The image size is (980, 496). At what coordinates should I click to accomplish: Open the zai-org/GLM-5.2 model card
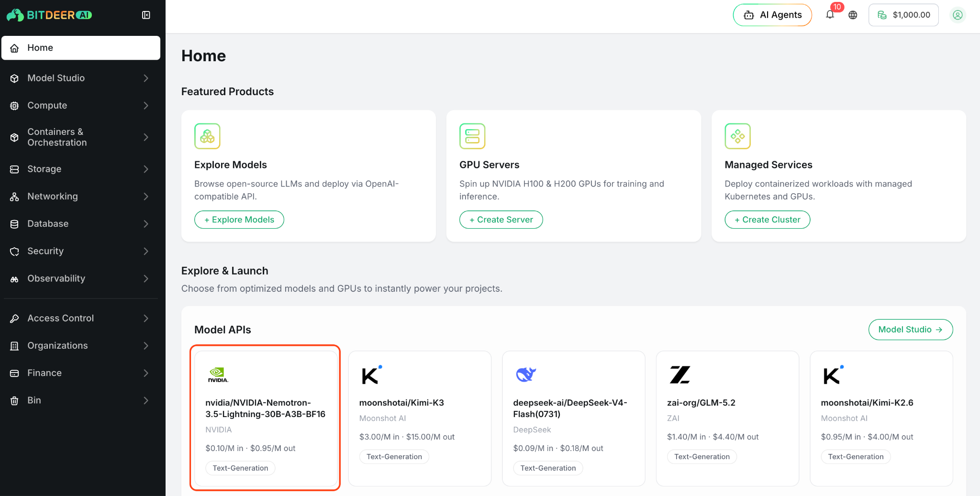727,419
